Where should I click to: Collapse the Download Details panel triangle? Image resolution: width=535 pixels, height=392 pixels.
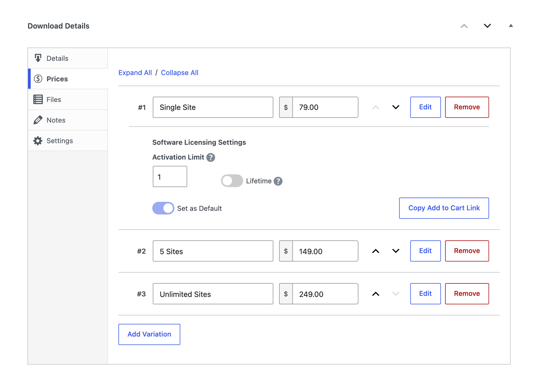(511, 26)
